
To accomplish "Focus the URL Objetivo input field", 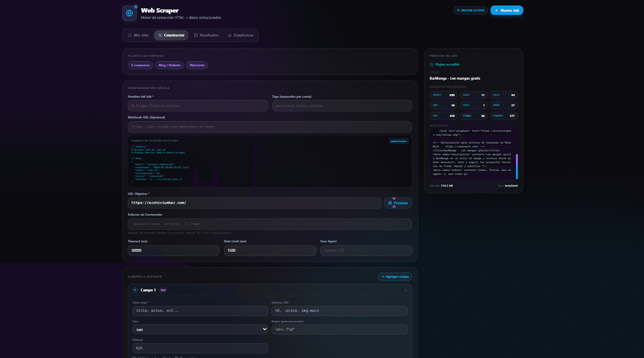I will (x=255, y=203).
